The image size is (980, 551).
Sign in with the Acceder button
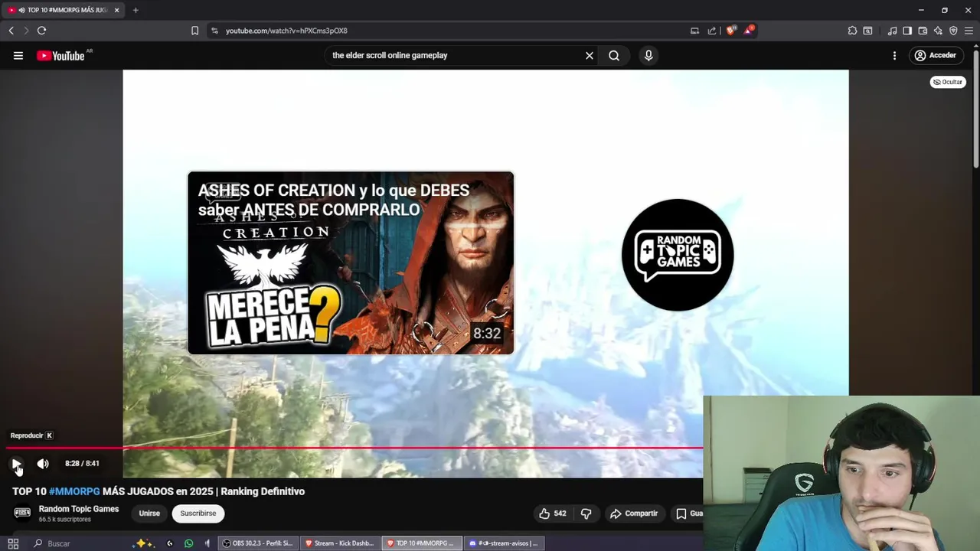point(935,55)
